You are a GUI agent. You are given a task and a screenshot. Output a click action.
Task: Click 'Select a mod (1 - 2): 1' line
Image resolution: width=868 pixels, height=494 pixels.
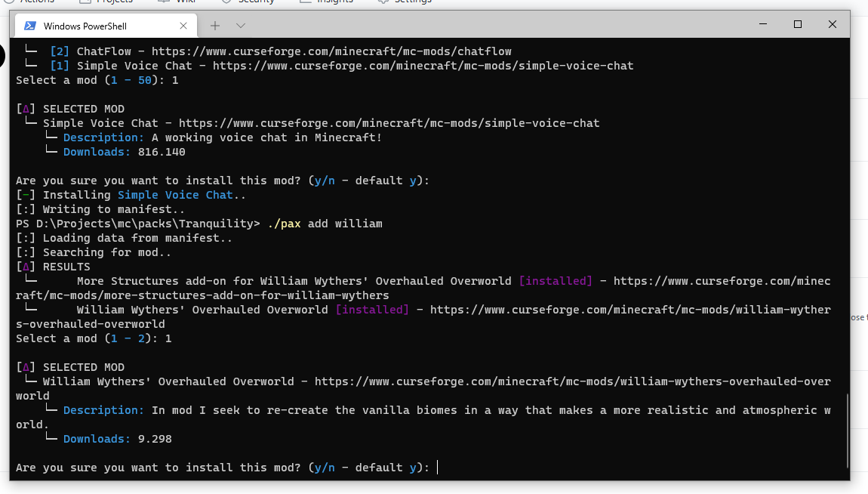point(94,339)
